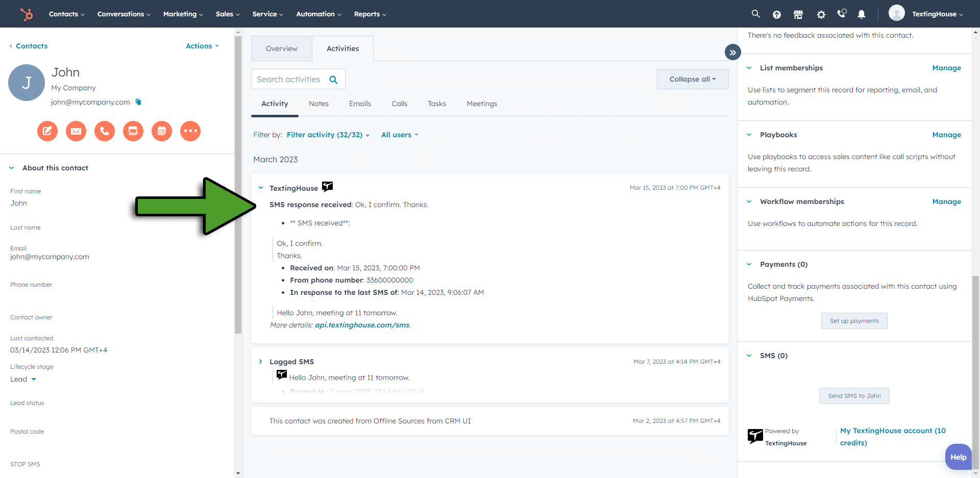The width and height of the screenshot is (980, 478).
Task: Click the HubSpot sprocket logo
Action: tap(27, 14)
